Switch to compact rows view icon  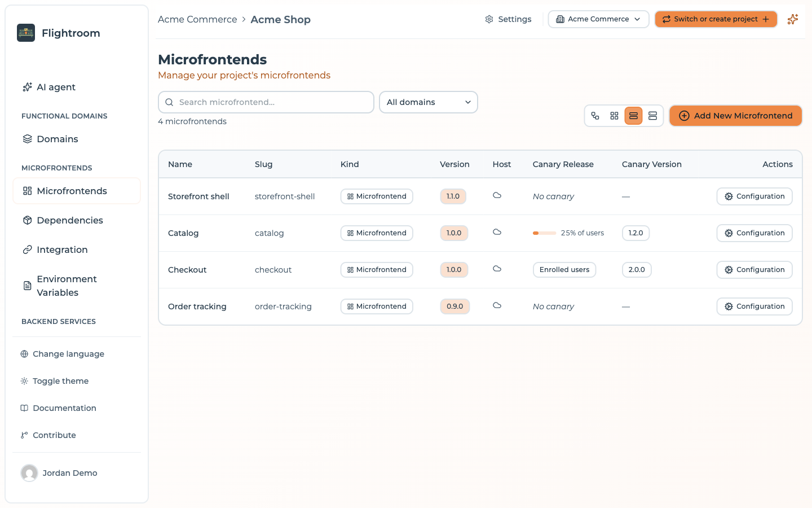pyautogui.click(x=653, y=116)
